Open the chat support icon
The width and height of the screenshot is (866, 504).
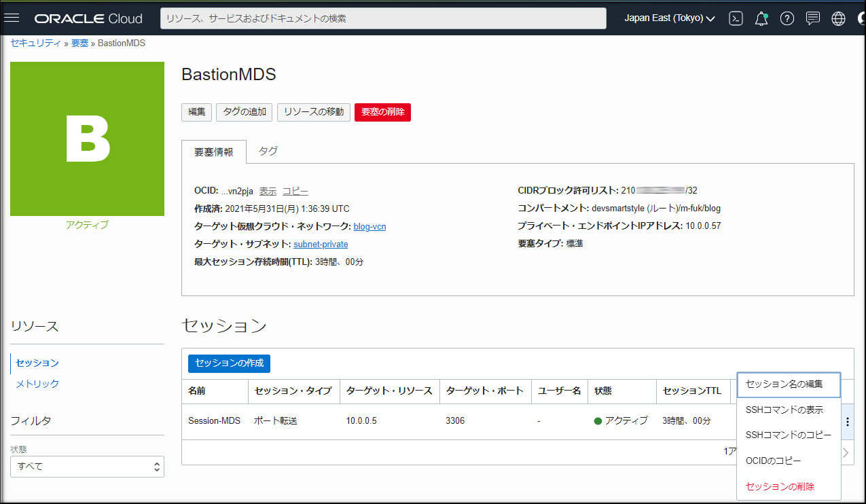pos(813,18)
